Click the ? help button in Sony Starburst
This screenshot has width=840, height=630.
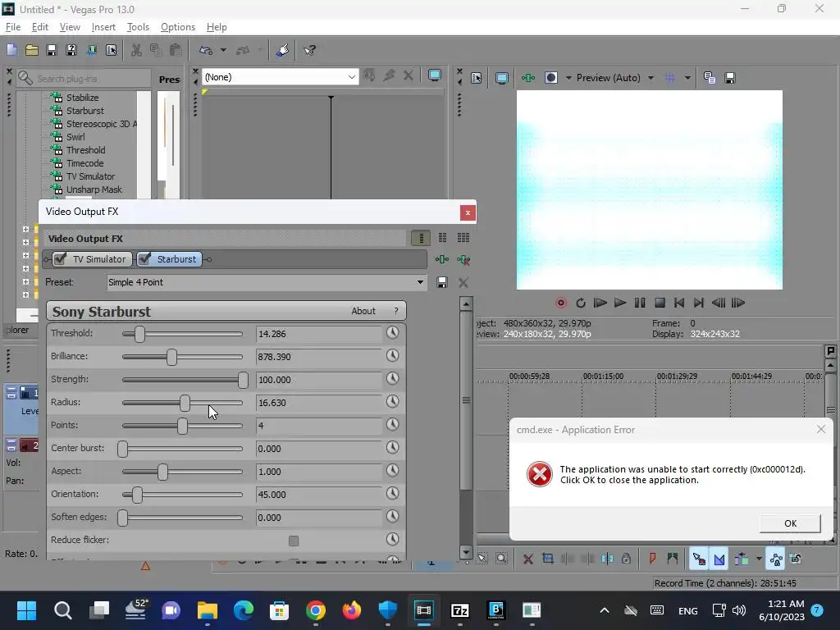click(x=396, y=311)
